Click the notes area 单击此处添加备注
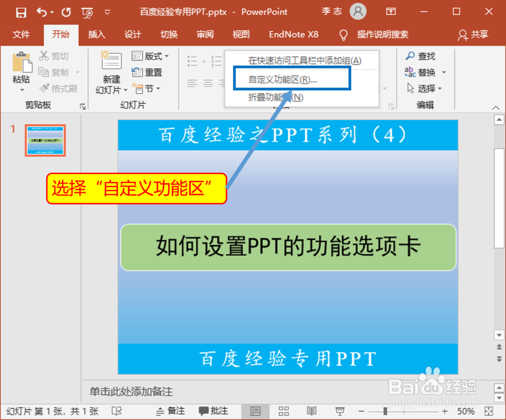Viewport: 506px width, 420px height. click(x=131, y=391)
